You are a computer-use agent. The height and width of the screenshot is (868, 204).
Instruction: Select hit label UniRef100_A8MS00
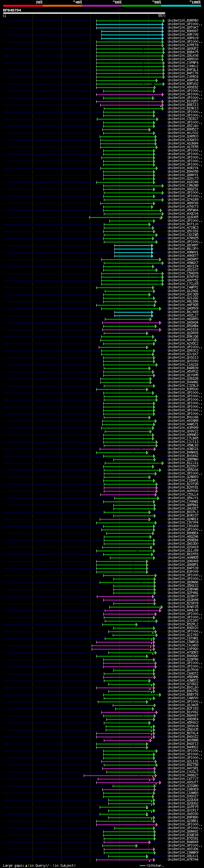[x=183, y=59]
